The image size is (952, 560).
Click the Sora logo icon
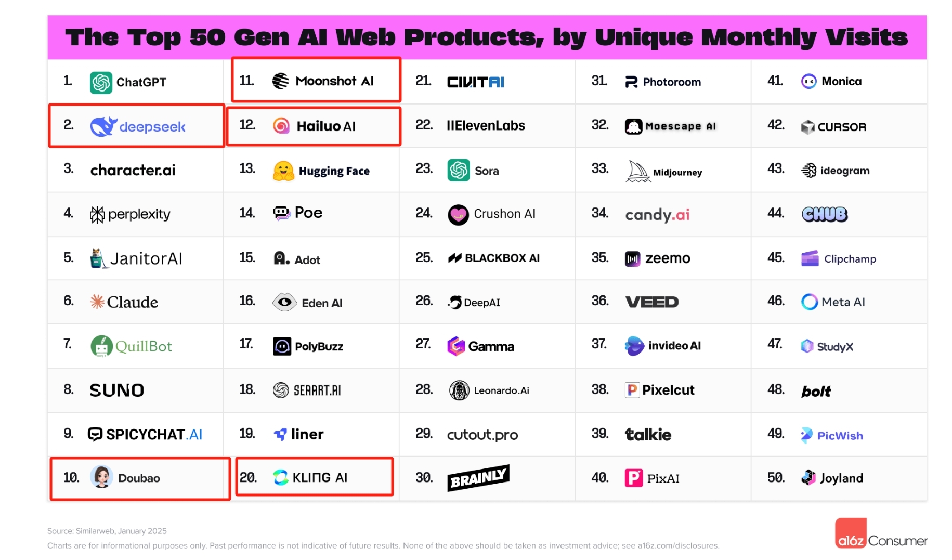tap(459, 170)
